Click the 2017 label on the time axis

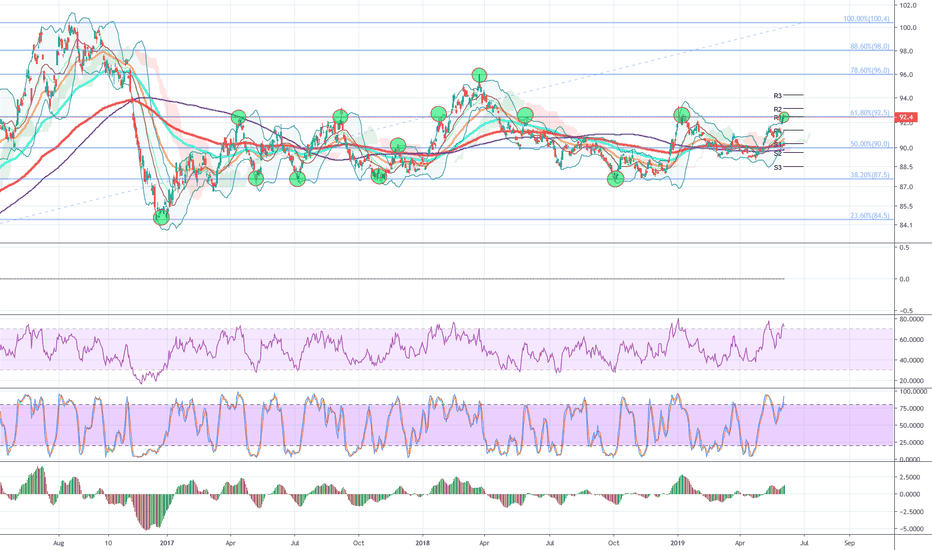click(167, 543)
